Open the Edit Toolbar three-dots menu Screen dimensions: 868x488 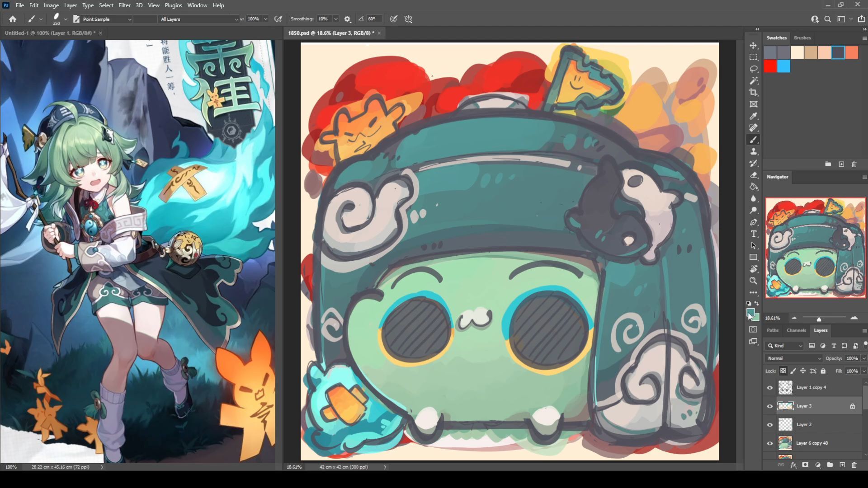(753, 292)
